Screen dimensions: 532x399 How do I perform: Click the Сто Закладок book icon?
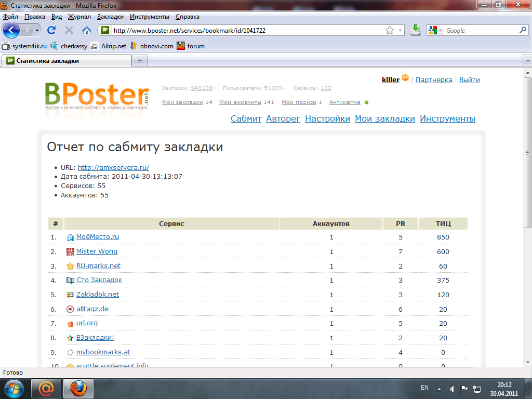pyautogui.click(x=70, y=280)
